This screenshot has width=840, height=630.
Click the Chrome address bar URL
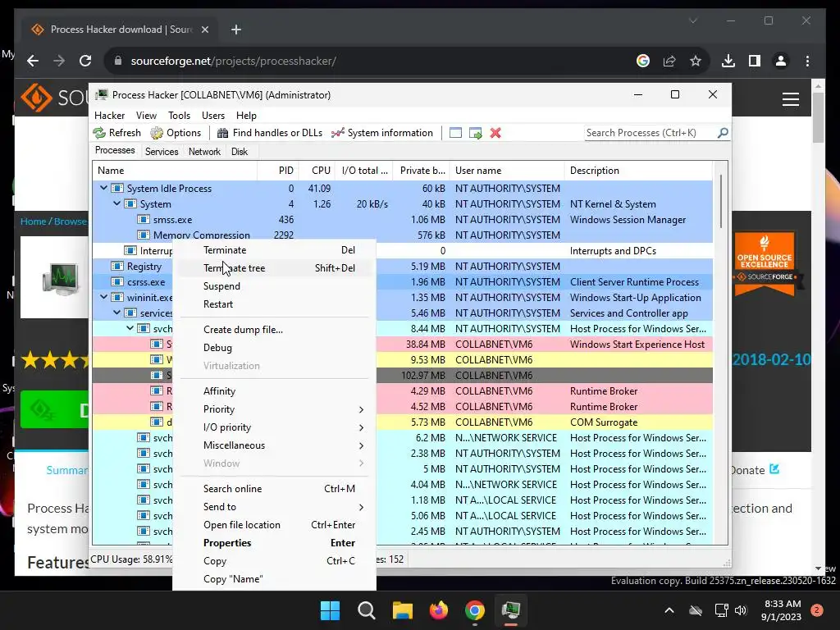click(x=234, y=61)
